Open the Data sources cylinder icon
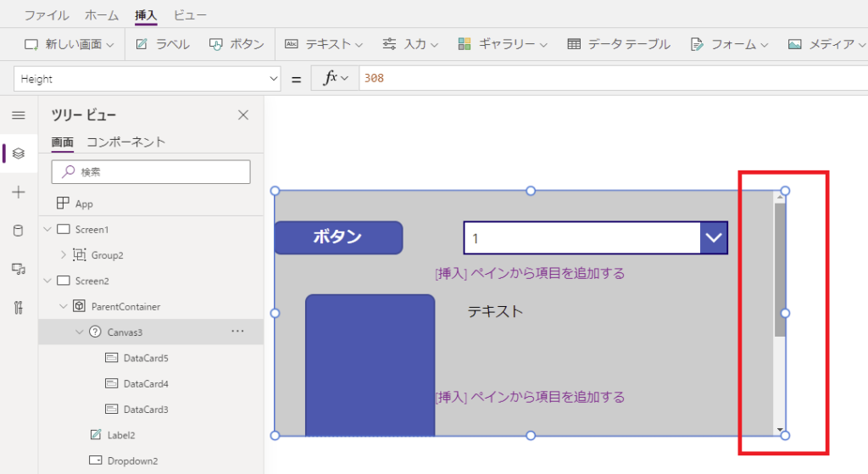Image resolution: width=868 pixels, height=474 pixels. coord(19,231)
